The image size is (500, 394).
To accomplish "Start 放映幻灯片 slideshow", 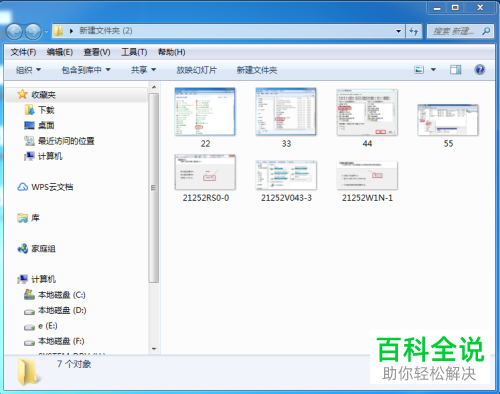I will pos(197,70).
